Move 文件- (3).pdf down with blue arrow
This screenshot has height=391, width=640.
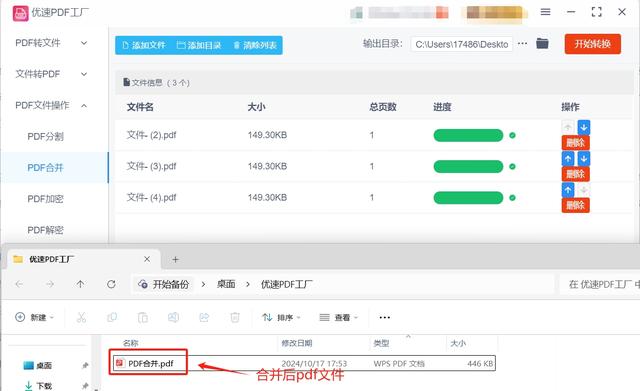click(584, 158)
